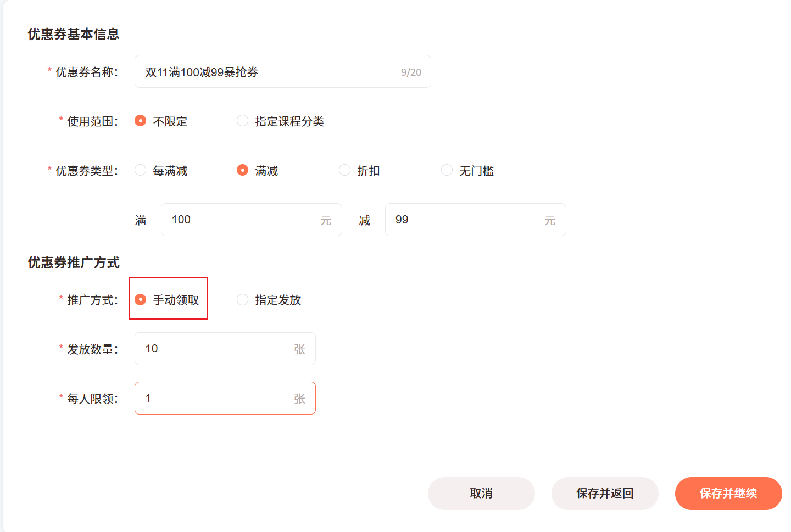791x532 pixels.
Task: Click the 优惠券名称 input field
Action: [283, 71]
